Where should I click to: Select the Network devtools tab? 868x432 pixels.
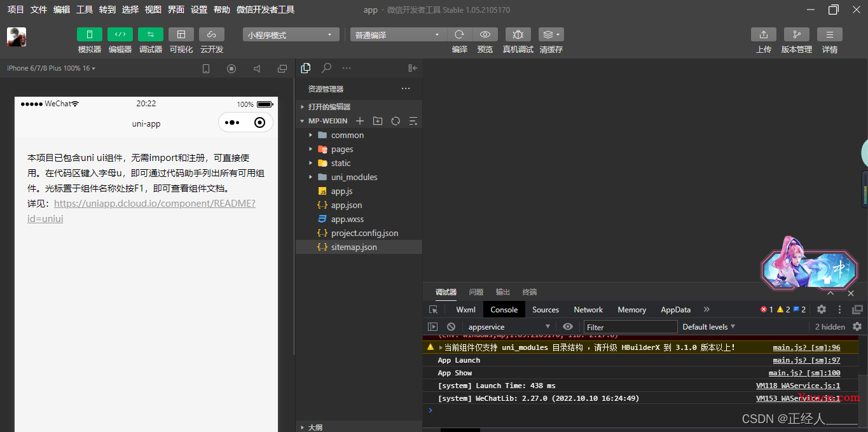click(588, 310)
